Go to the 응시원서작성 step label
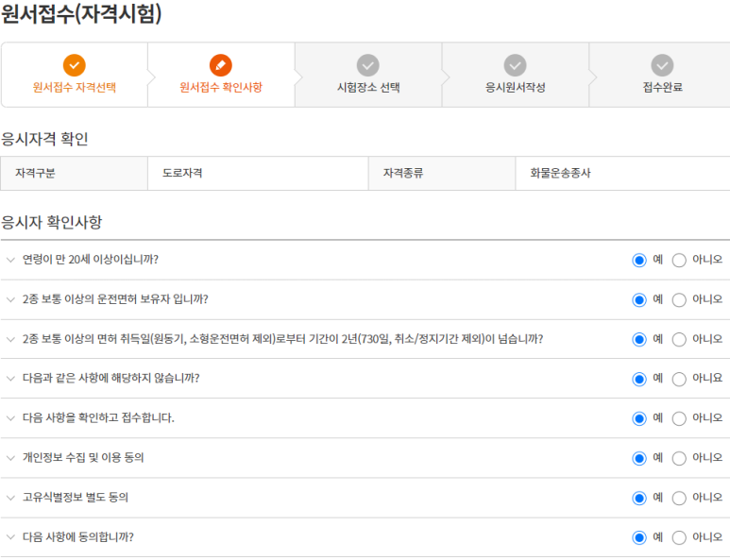The width and height of the screenshot is (730, 560). click(515, 87)
